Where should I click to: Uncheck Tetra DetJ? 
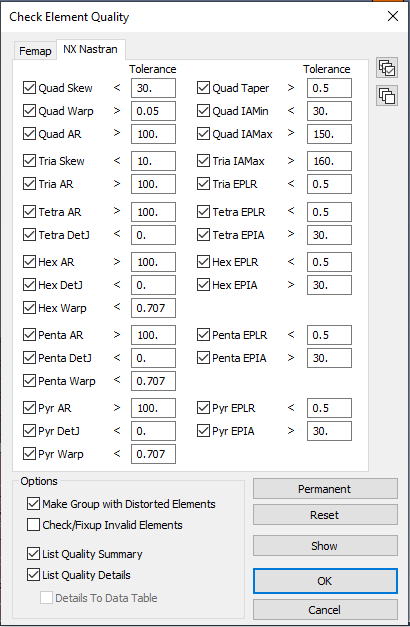[x=29, y=235]
